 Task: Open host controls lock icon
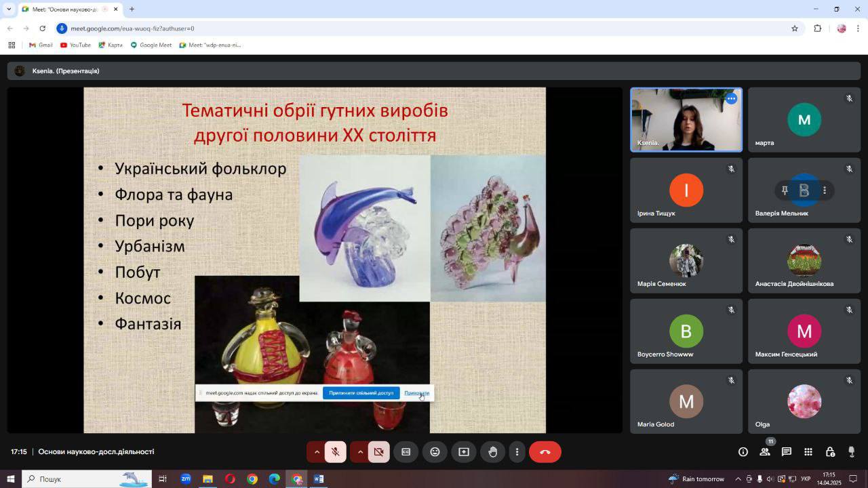830,452
